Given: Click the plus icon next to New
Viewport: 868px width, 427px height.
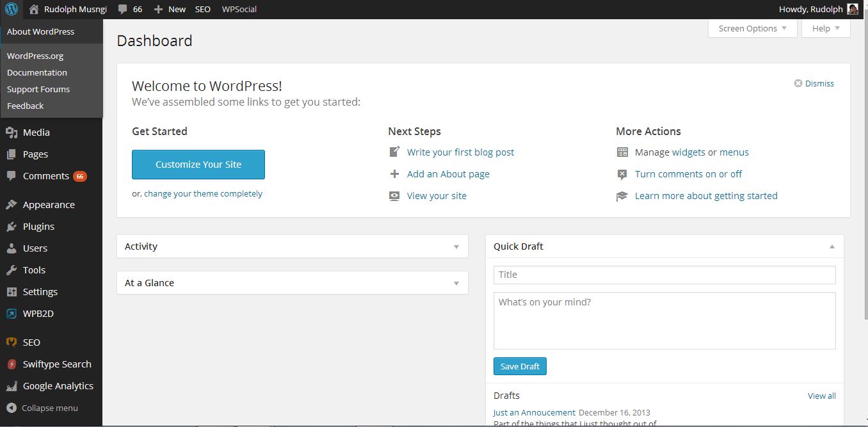Looking at the screenshot, I should point(158,9).
